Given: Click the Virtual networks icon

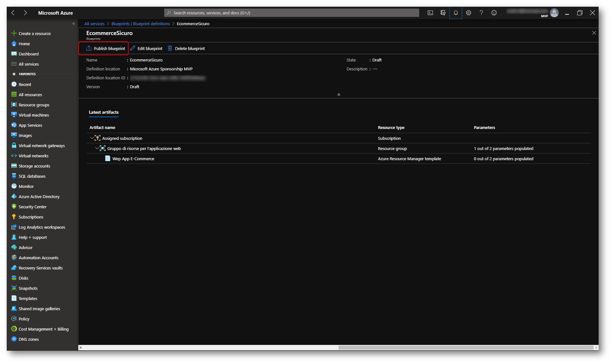Looking at the screenshot, I should [x=14, y=156].
